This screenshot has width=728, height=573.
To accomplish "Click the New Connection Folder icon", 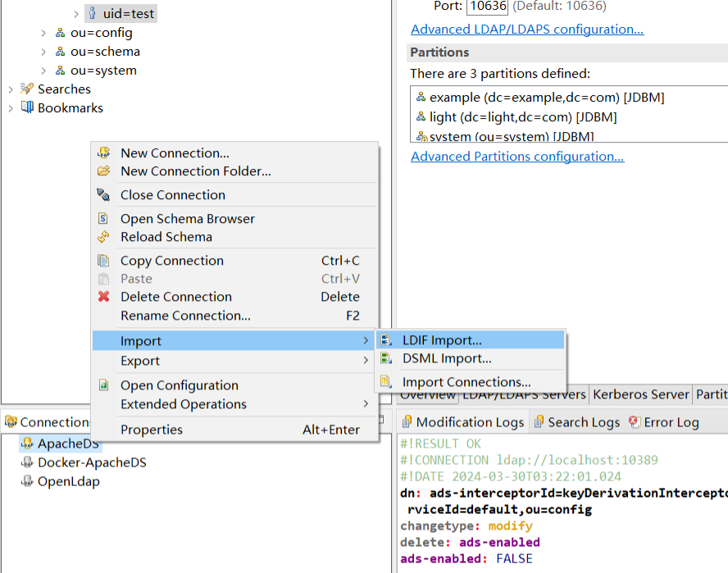I will (104, 171).
